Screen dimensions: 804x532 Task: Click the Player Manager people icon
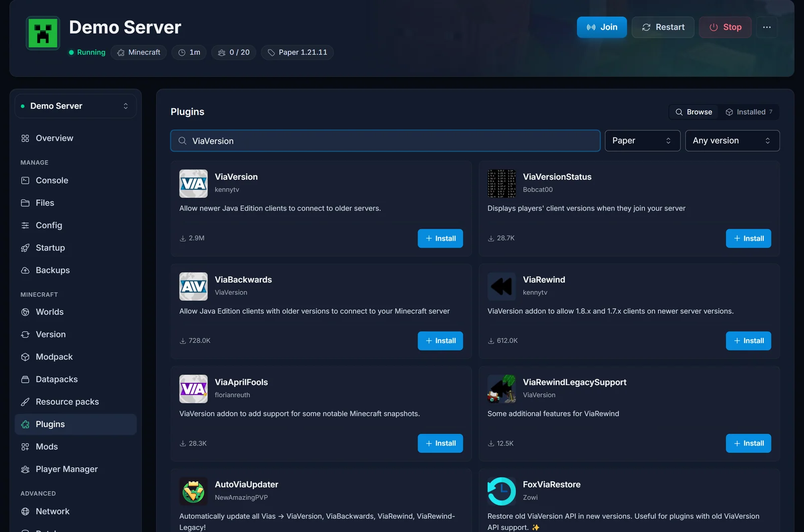(25, 469)
